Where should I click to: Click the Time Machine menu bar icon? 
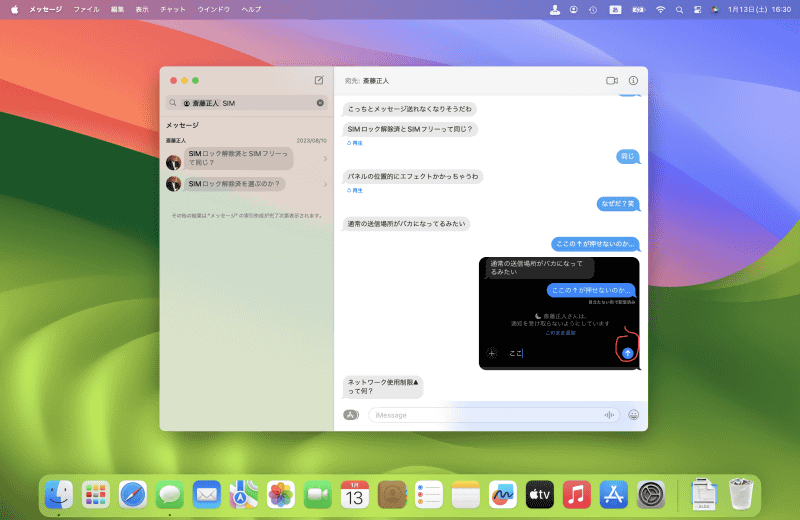[593, 9]
